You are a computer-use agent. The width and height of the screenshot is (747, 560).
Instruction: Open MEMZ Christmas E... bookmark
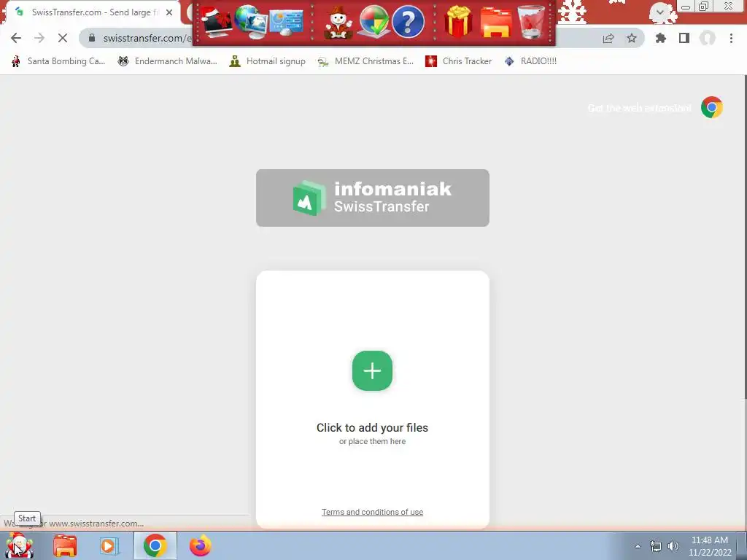(365, 61)
